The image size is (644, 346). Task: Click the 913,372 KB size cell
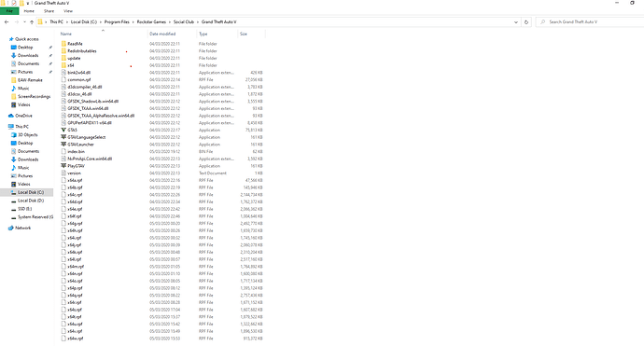[253, 339]
